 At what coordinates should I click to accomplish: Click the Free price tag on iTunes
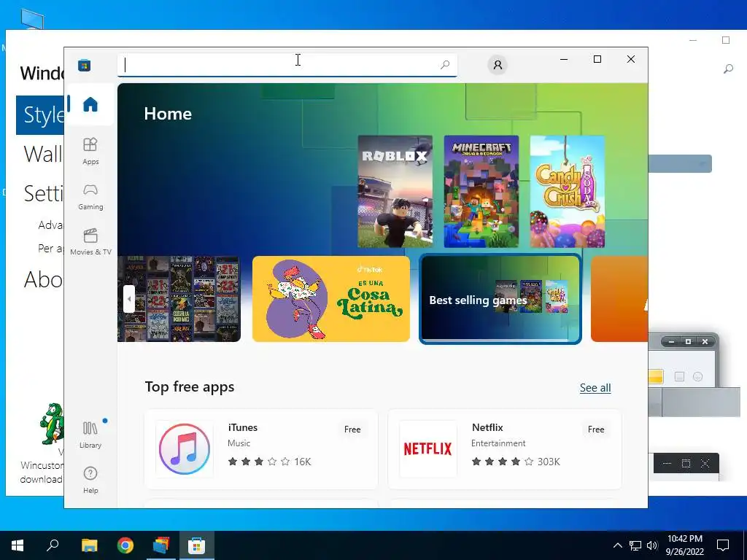pyautogui.click(x=352, y=429)
